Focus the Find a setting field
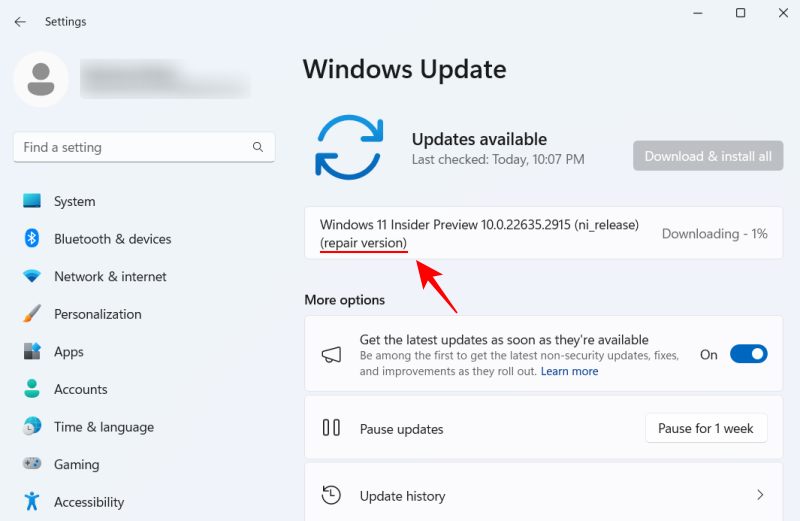The width and height of the screenshot is (800, 521). pyautogui.click(x=144, y=147)
